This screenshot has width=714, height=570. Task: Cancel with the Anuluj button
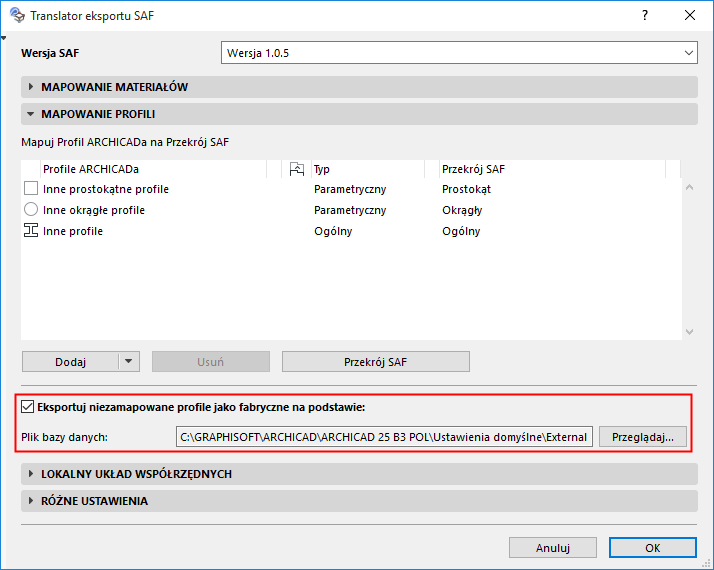553,548
